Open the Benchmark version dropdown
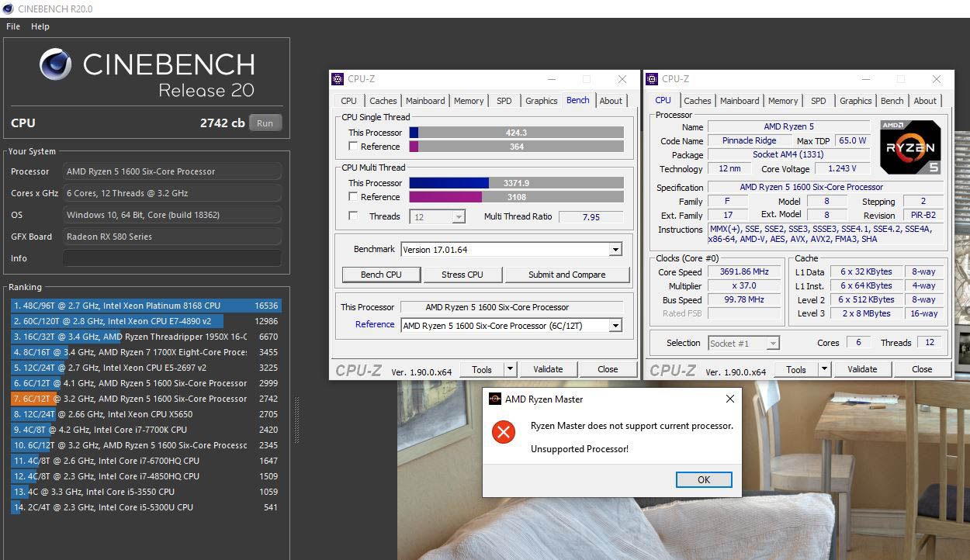This screenshot has width=970, height=560. tap(615, 250)
